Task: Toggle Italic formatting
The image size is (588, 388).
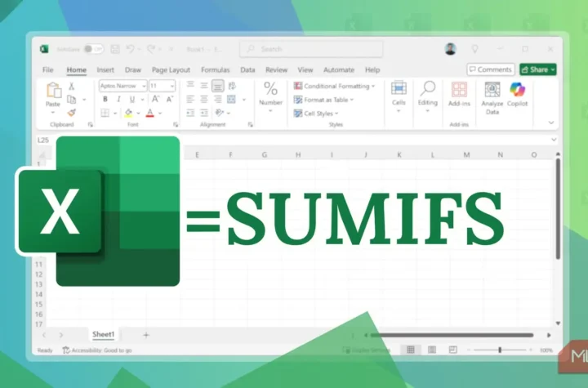Action: (x=119, y=100)
